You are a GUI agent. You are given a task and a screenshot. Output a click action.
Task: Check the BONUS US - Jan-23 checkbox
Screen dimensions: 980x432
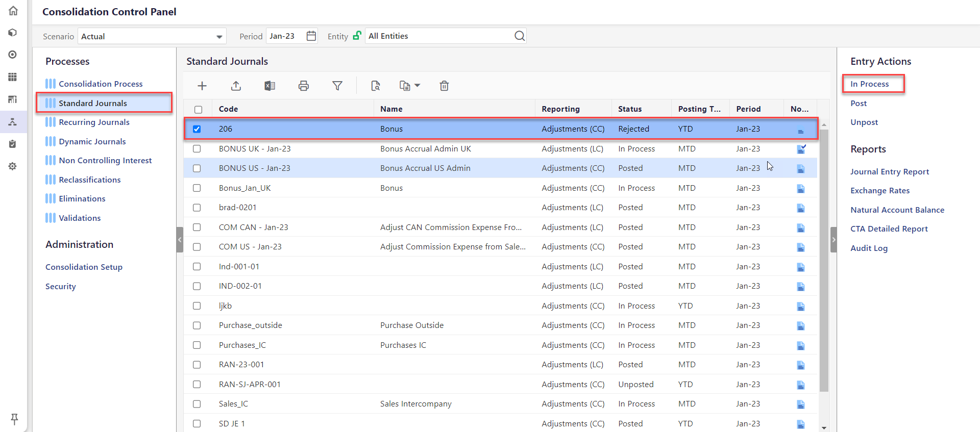pyautogui.click(x=197, y=168)
